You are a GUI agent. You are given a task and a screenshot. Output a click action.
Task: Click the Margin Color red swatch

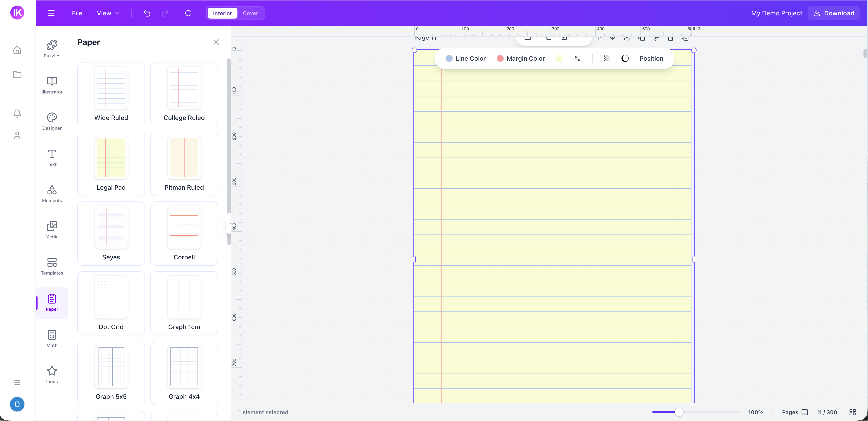point(500,58)
